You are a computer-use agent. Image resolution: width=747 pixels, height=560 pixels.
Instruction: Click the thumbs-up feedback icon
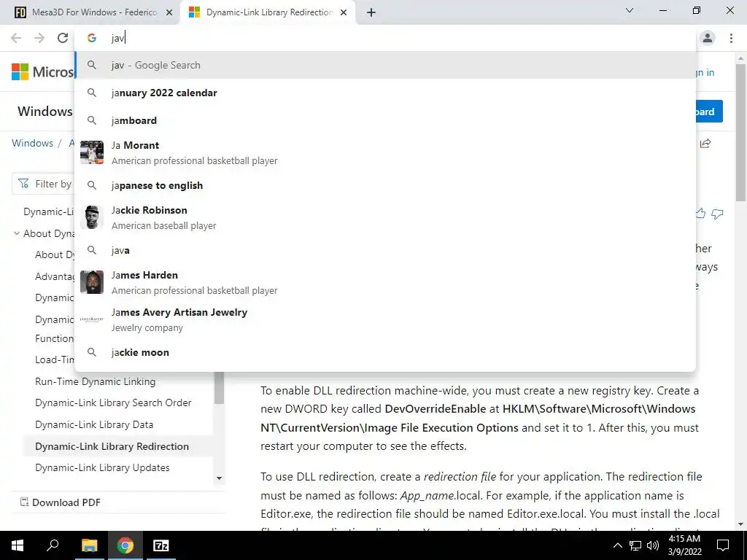(700, 214)
